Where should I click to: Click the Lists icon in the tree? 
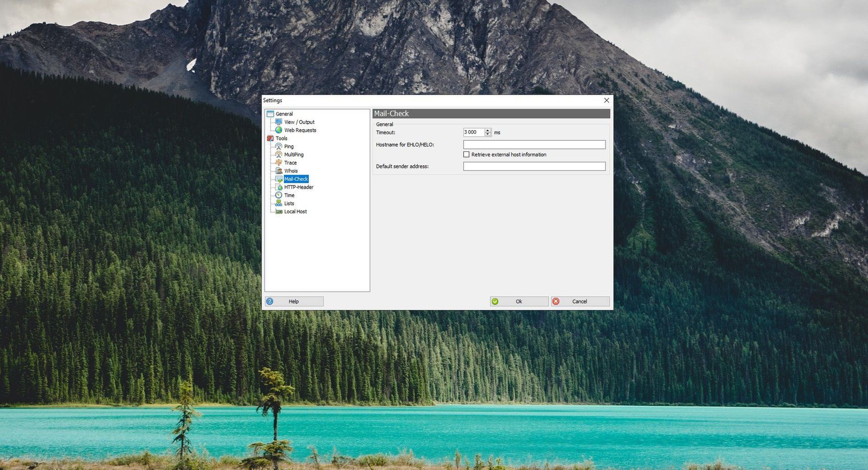click(279, 203)
